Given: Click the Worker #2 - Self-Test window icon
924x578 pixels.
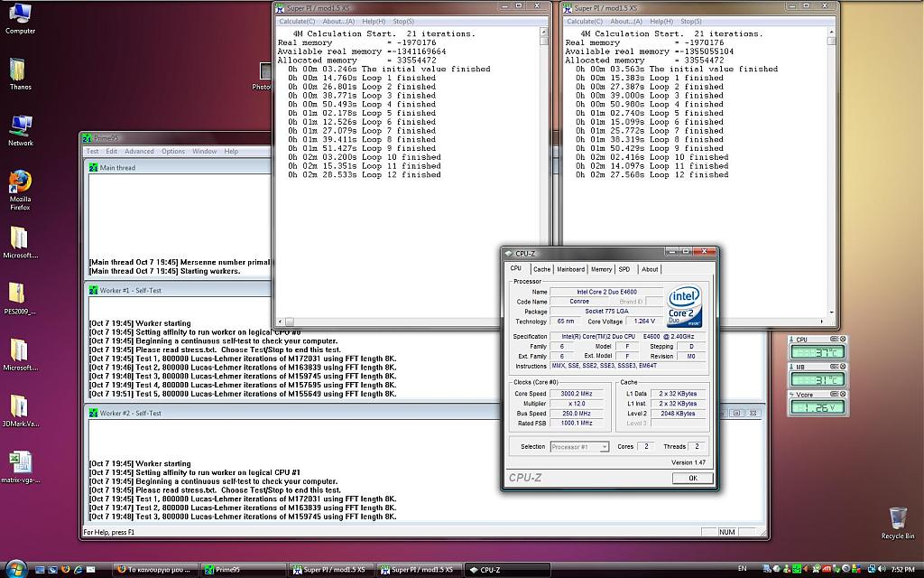Looking at the screenshot, I should click(93, 413).
